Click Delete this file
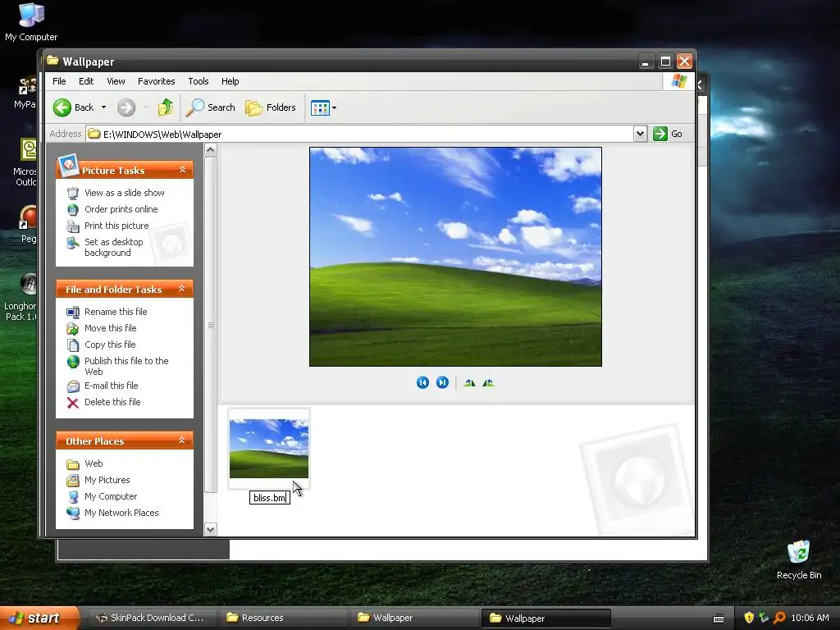The image size is (840, 630). [x=112, y=402]
